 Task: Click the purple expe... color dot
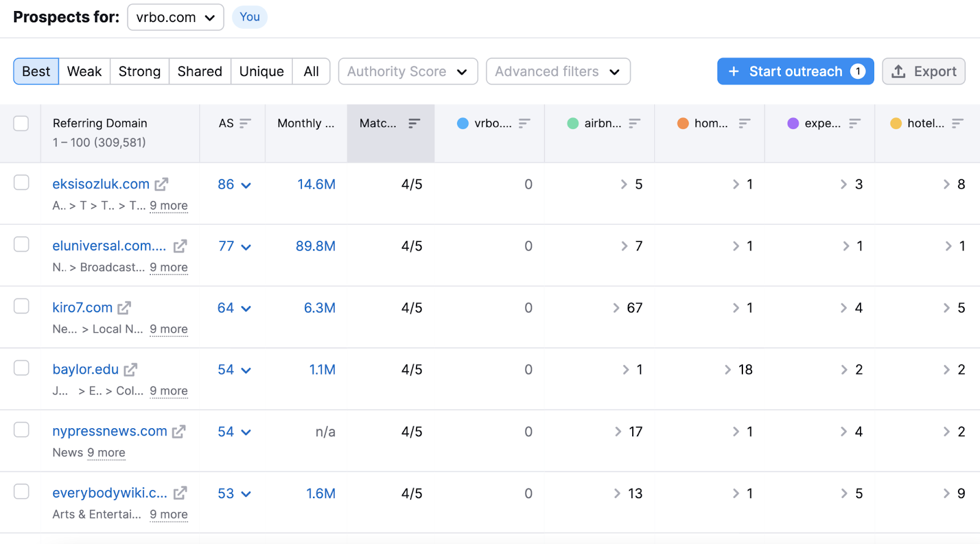coord(793,123)
